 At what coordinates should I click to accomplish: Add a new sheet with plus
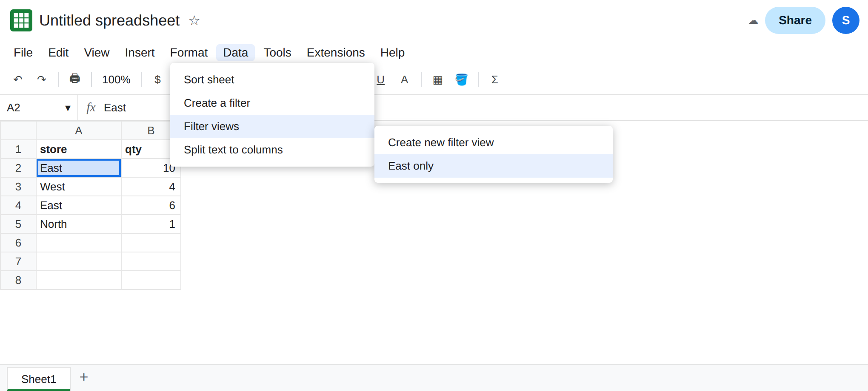click(84, 377)
